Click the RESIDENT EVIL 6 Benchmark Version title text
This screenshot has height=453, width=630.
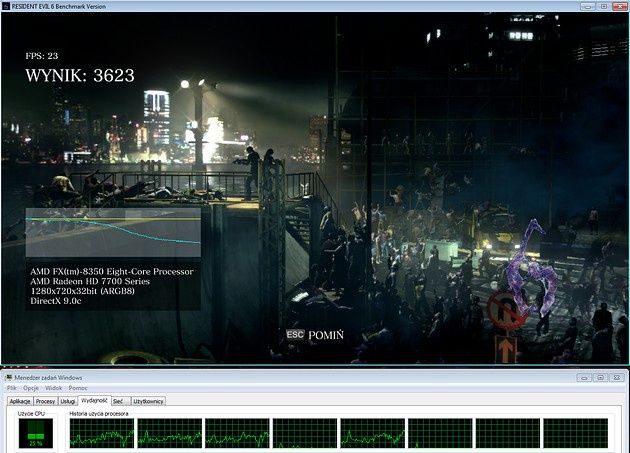click(x=59, y=6)
